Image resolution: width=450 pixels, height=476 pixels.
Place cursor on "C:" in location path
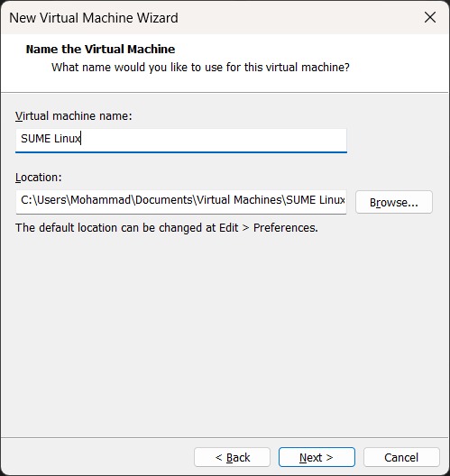point(27,200)
